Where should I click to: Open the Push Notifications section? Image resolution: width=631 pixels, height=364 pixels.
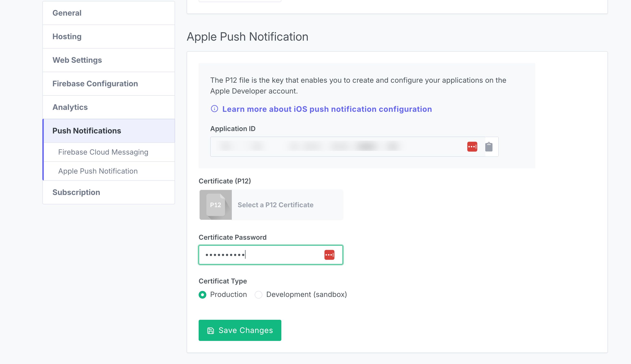coord(87,131)
